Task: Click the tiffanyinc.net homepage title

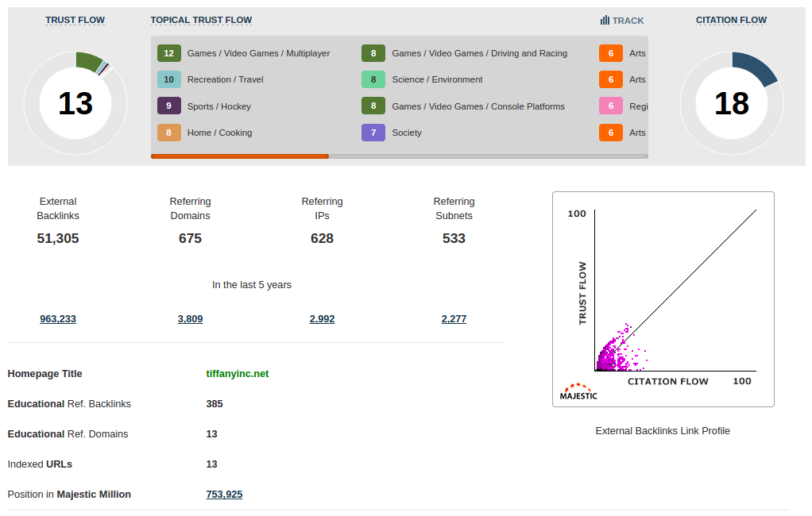Action: [x=238, y=374]
